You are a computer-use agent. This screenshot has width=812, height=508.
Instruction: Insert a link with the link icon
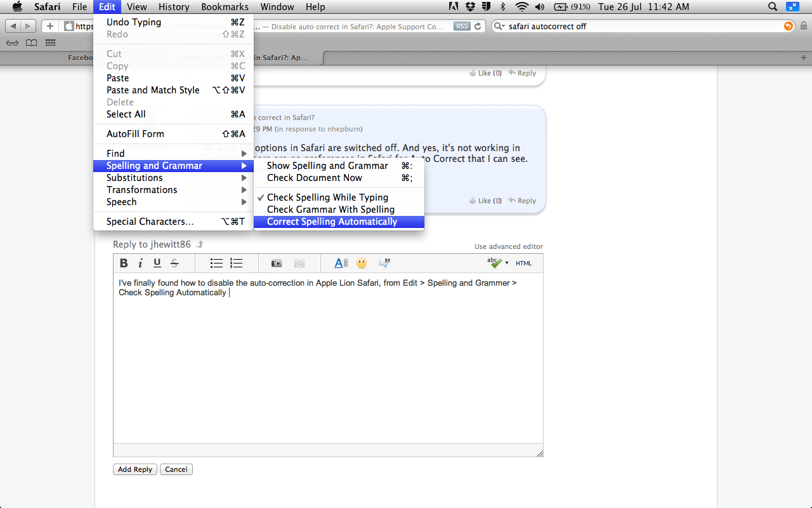[341, 263]
